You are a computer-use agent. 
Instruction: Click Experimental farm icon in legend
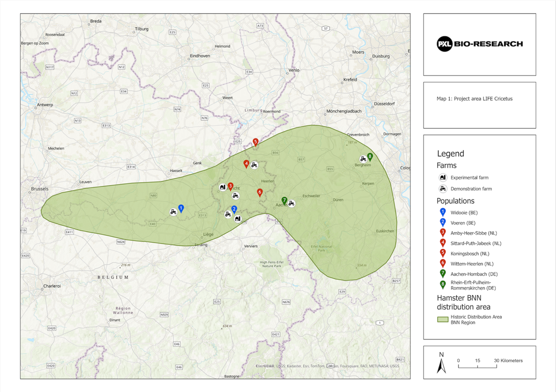pos(443,177)
